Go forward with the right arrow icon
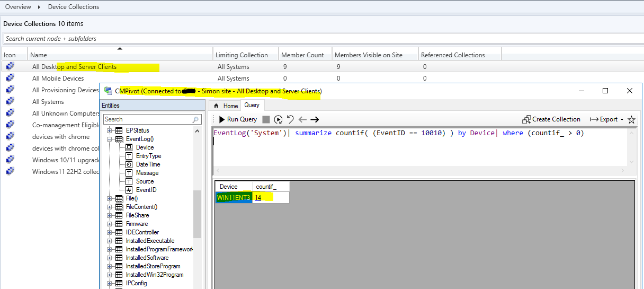This screenshot has width=644, height=289. tap(315, 120)
